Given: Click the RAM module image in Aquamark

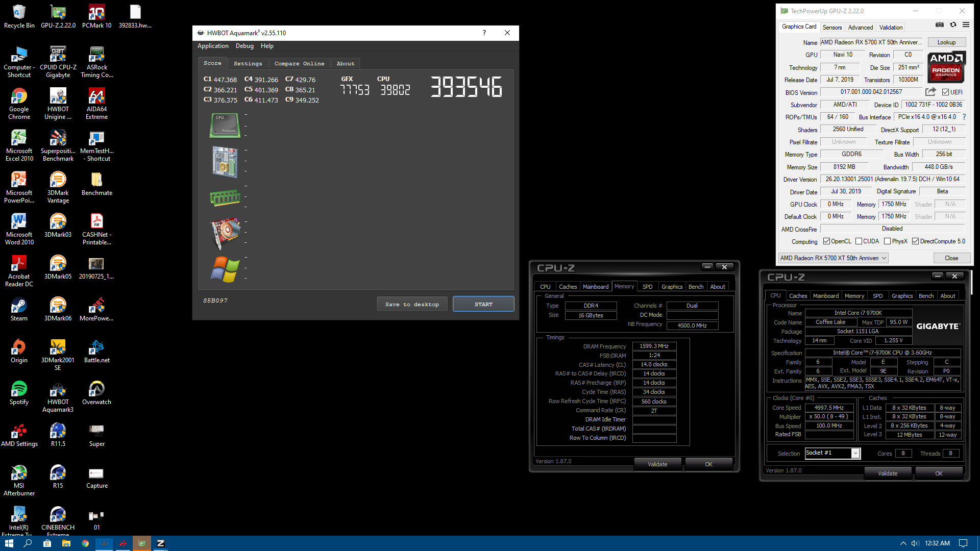Looking at the screenshot, I should [x=225, y=197].
